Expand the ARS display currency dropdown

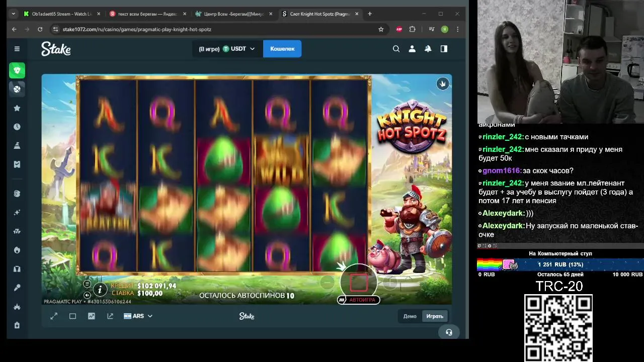coord(138,316)
